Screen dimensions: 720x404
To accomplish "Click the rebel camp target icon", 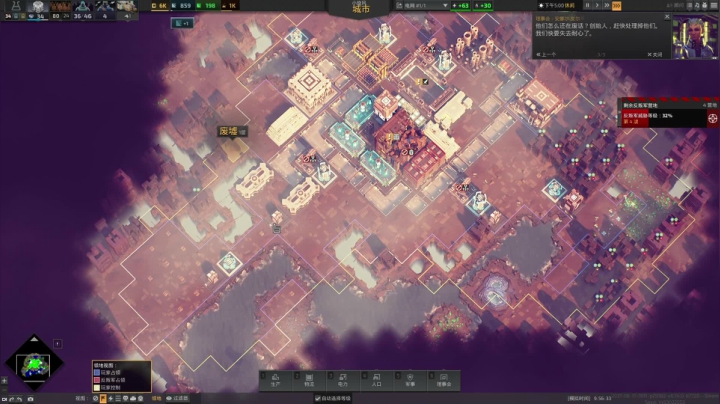I will point(713,118).
